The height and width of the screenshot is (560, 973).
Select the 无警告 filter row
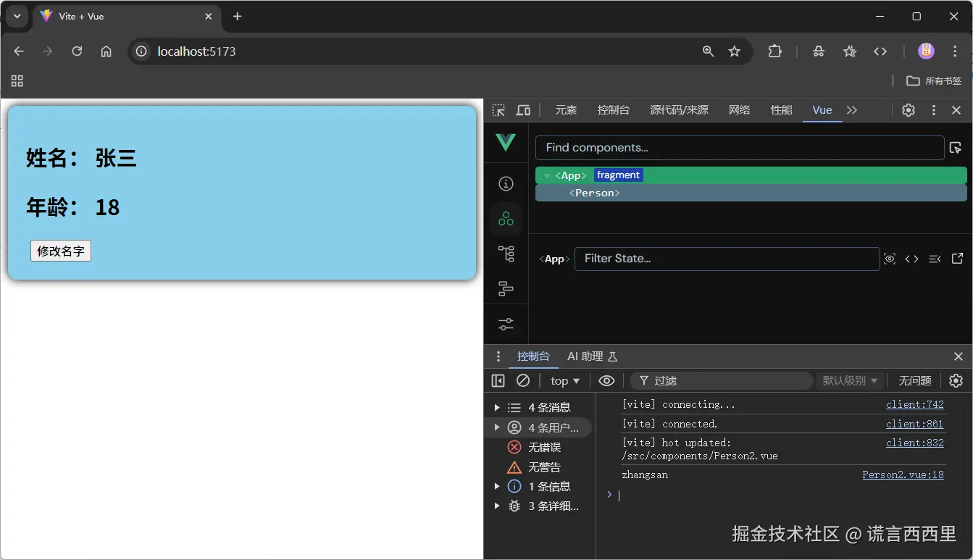538,467
